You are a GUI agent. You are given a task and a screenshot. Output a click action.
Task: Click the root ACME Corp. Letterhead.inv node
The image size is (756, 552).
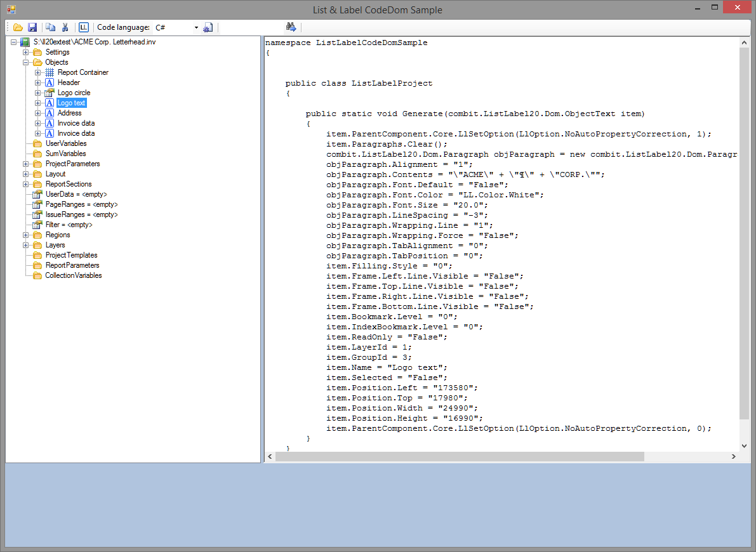point(95,42)
